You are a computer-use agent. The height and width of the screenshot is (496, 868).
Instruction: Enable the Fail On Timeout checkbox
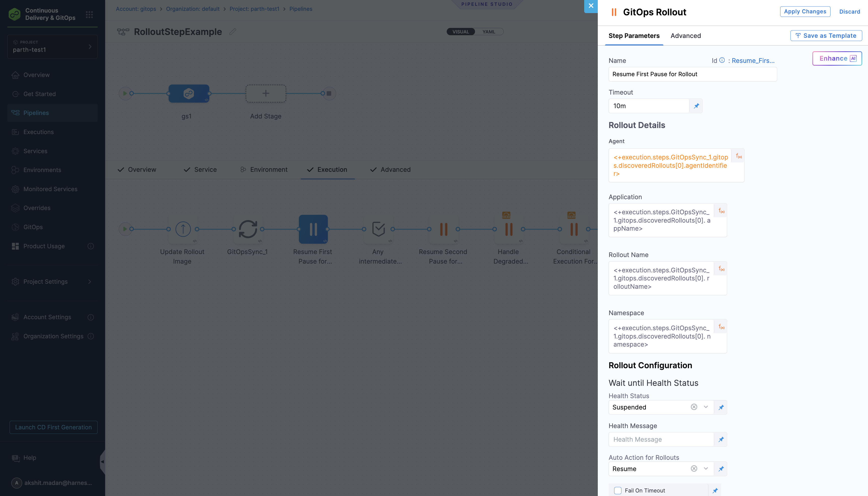(x=618, y=490)
